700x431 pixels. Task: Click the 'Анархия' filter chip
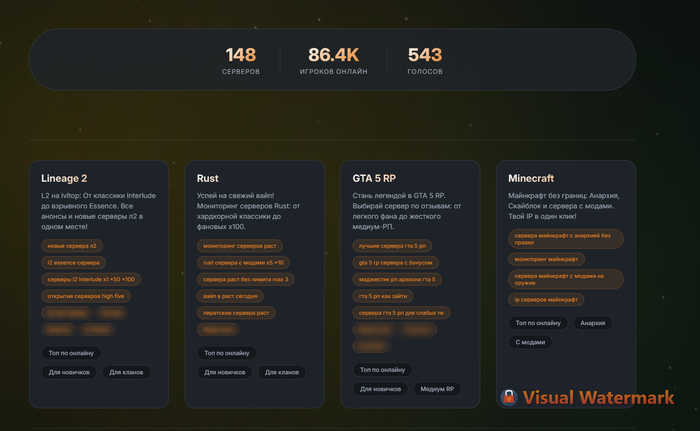(x=593, y=323)
